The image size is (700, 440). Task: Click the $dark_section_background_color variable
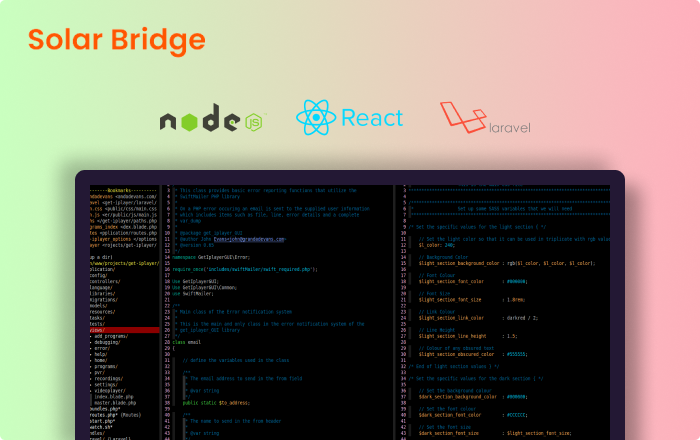458,397
